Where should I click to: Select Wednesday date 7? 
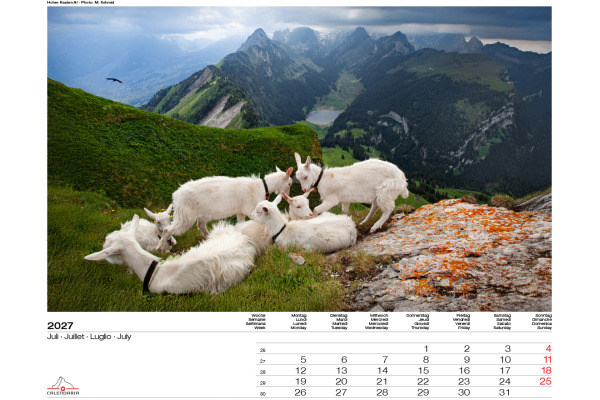click(x=385, y=360)
